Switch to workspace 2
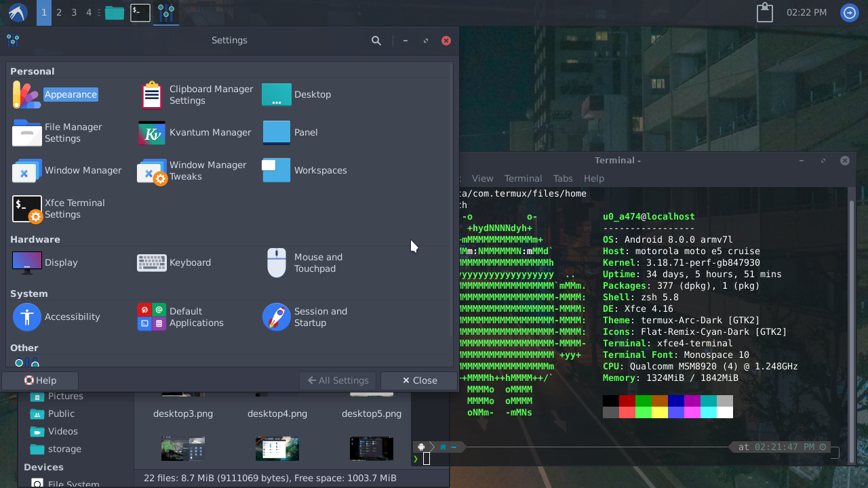 (x=59, y=12)
